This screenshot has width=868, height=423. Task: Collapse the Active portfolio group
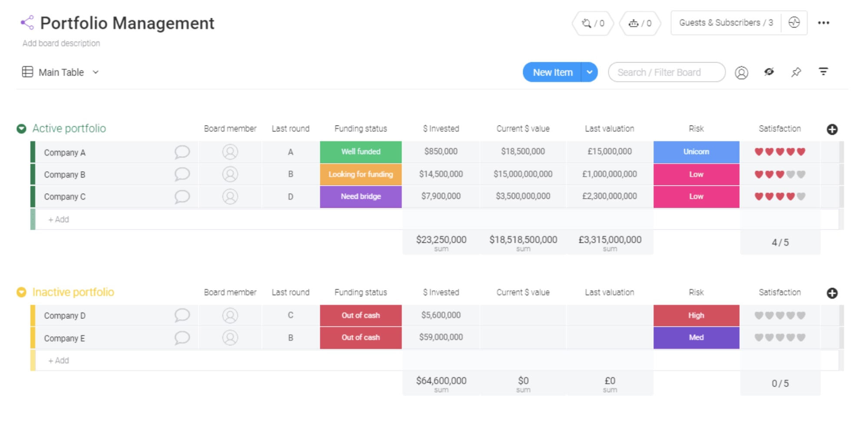point(21,128)
